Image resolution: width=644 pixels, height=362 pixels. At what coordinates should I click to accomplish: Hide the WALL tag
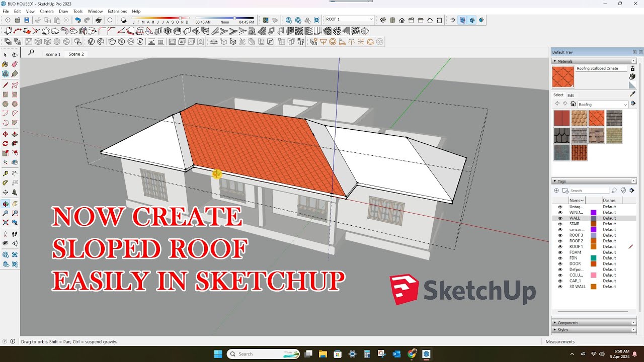pyautogui.click(x=559, y=218)
